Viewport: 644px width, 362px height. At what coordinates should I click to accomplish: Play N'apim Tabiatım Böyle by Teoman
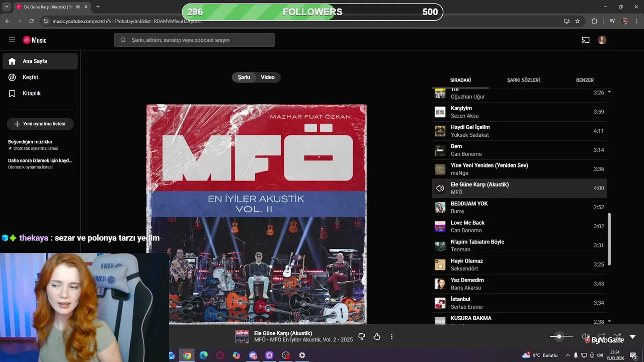point(519,245)
